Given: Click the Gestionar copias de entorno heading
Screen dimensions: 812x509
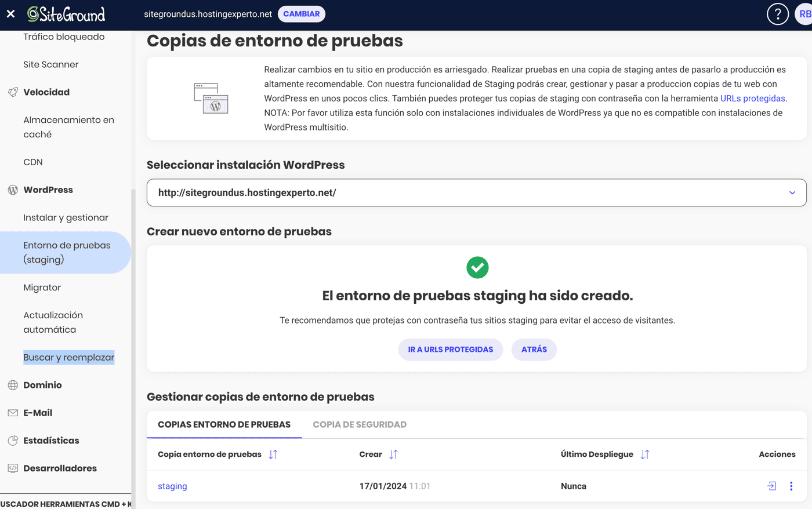Looking at the screenshot, I should click(x=260, y=397).
